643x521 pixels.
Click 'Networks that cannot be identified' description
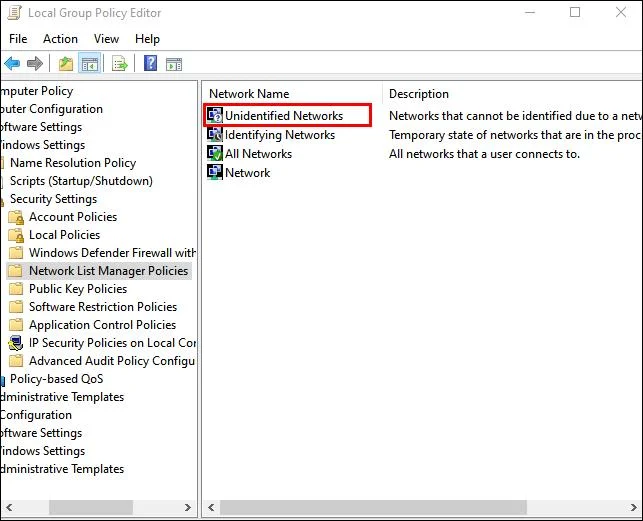[515, 116]
